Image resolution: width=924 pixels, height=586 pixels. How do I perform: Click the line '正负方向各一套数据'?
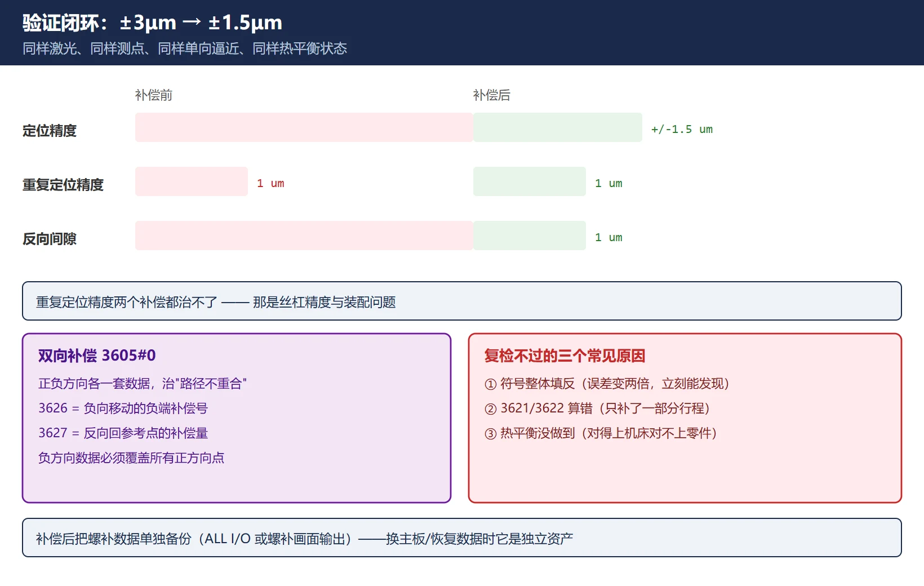pos(143,384)
